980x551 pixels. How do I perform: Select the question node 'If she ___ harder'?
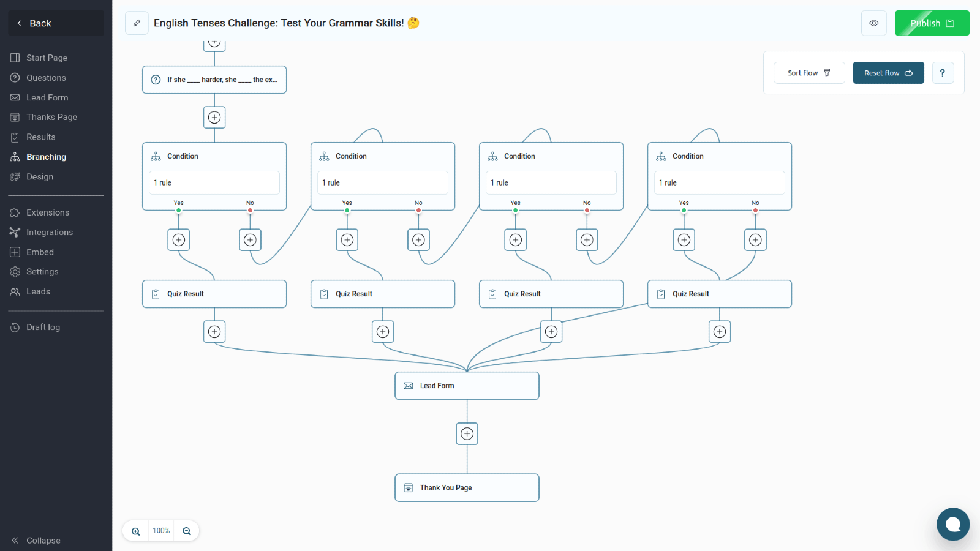(x=214, y=80)
